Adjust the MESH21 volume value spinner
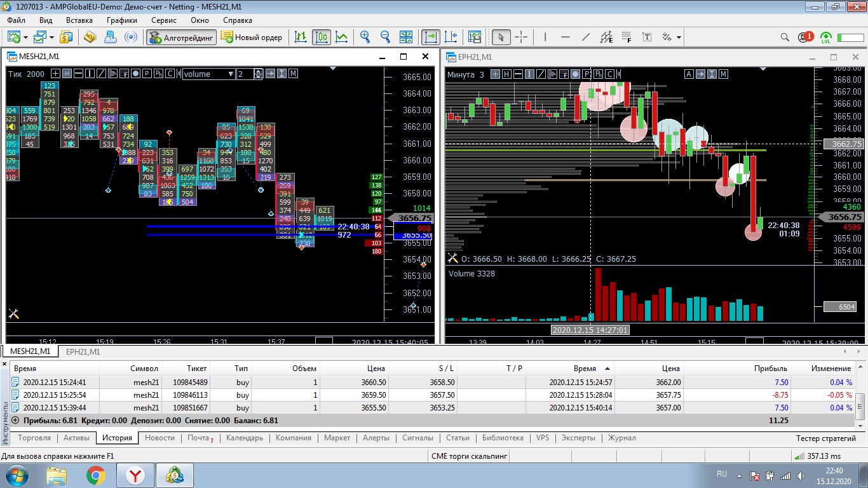Image resolution: width=868 pixels, height=488 pixels. point(258,74)
